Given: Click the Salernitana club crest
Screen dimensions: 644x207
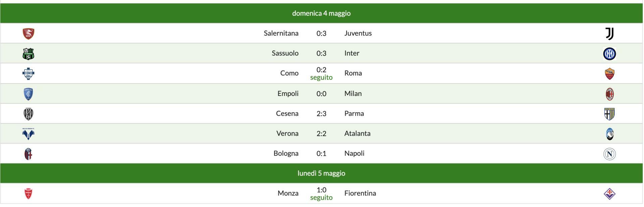Looking at the screenshot, I should 29,34.
